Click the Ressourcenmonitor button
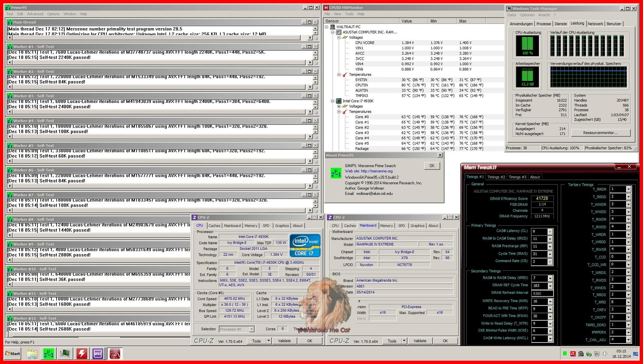Screen dimensions: 643x364 [600, 133]
